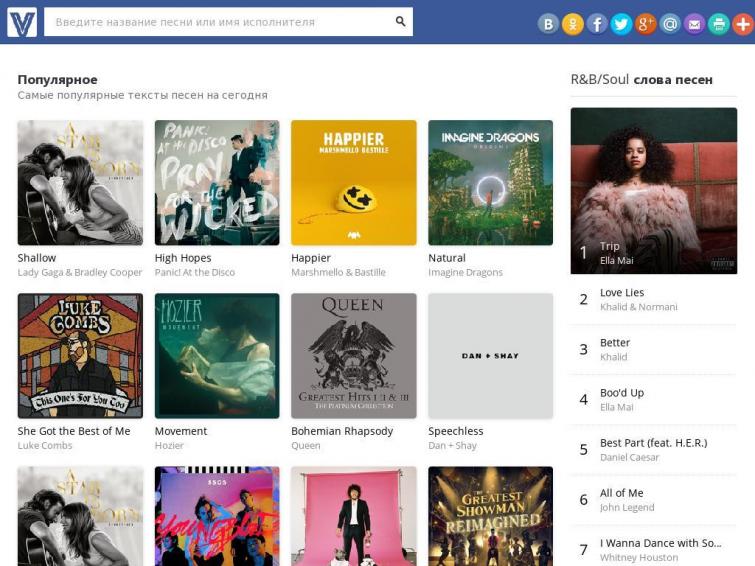Image resolution: width=755 pixels, height=566 pixels.
Task: Open All of Me chart entry
Action: coord(621,493)
